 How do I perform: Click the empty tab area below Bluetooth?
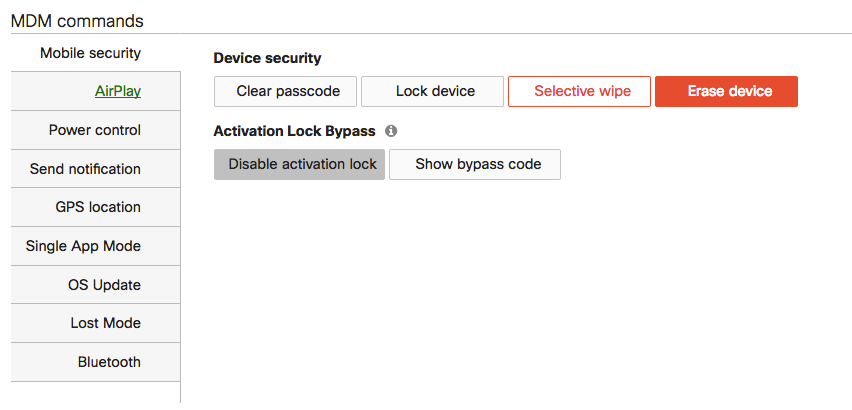click(95, 392)
